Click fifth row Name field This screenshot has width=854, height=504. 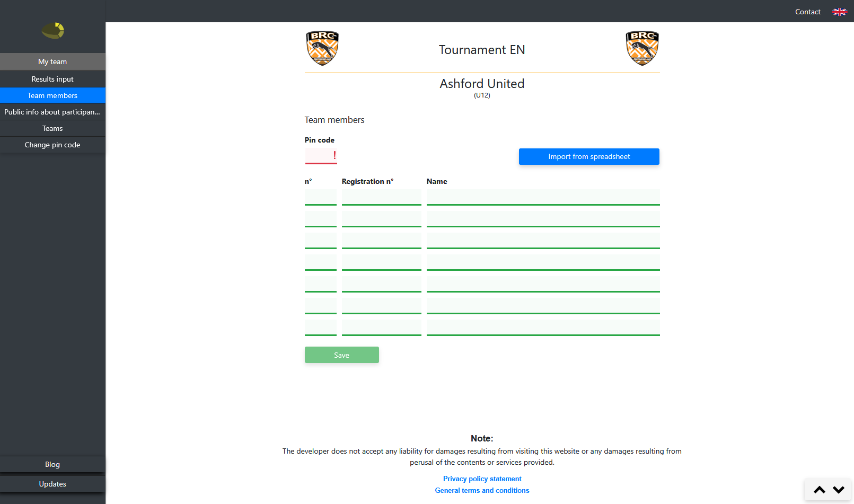[x=543, y=284]
